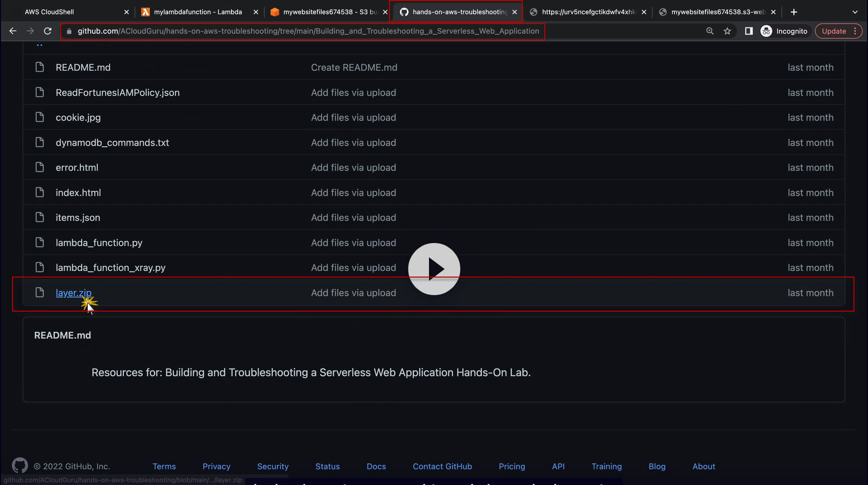Click the '© 2022 GitHub, Inc.' footer text

point(72,466)
